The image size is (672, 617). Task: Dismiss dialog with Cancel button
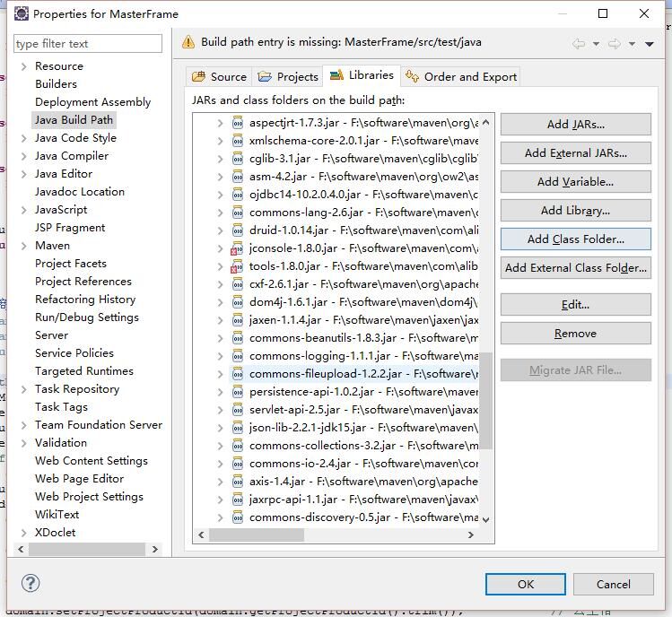click(x=614, y=584)
